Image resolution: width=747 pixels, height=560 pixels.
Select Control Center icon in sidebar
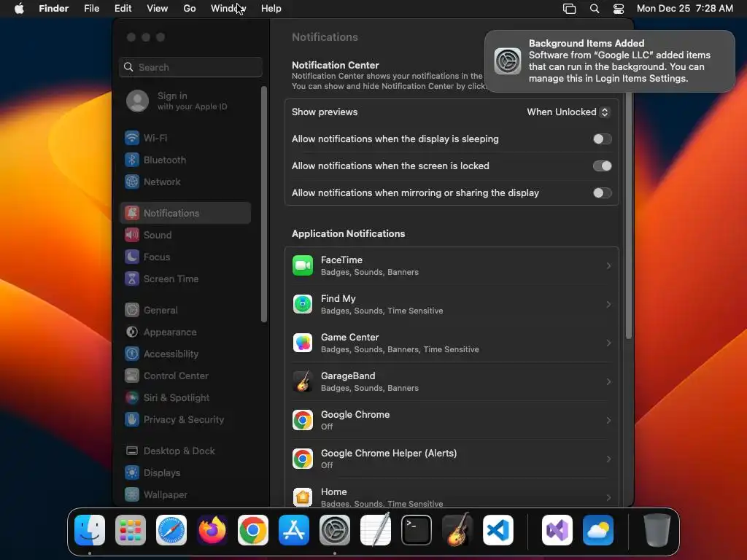132,376
